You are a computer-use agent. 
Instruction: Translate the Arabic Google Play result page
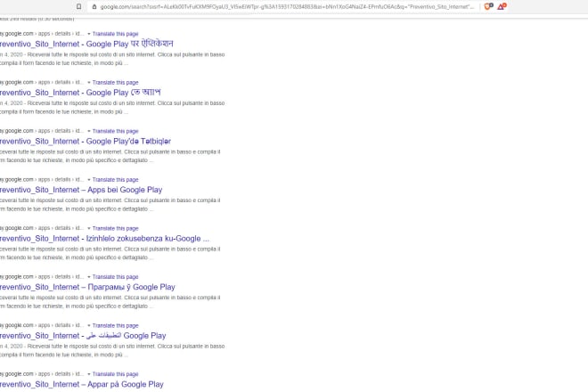click(116, 325)
